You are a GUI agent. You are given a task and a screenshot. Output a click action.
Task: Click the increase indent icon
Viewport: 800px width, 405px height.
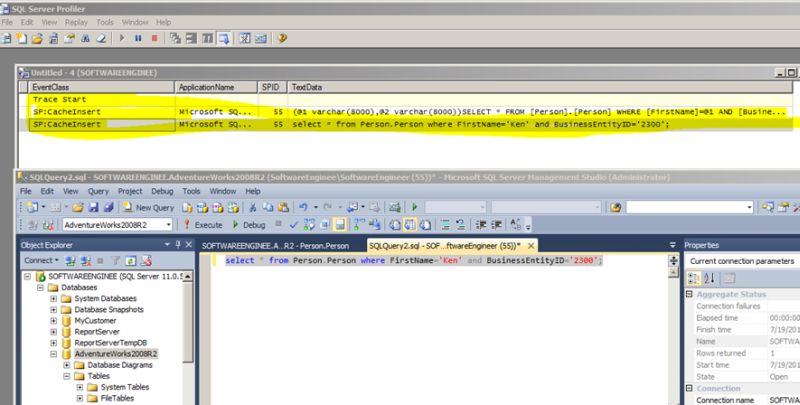point(496,224)
